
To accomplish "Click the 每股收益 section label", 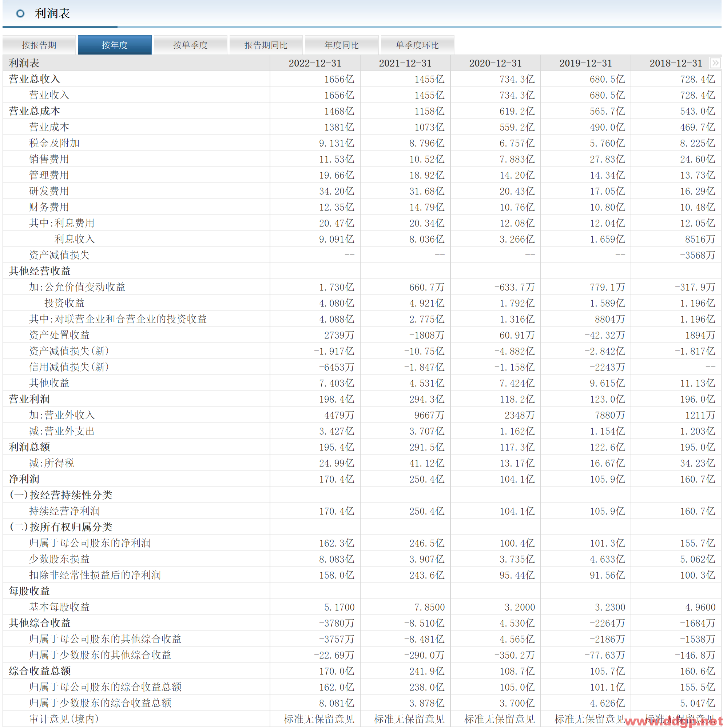I will pos(29,591).
